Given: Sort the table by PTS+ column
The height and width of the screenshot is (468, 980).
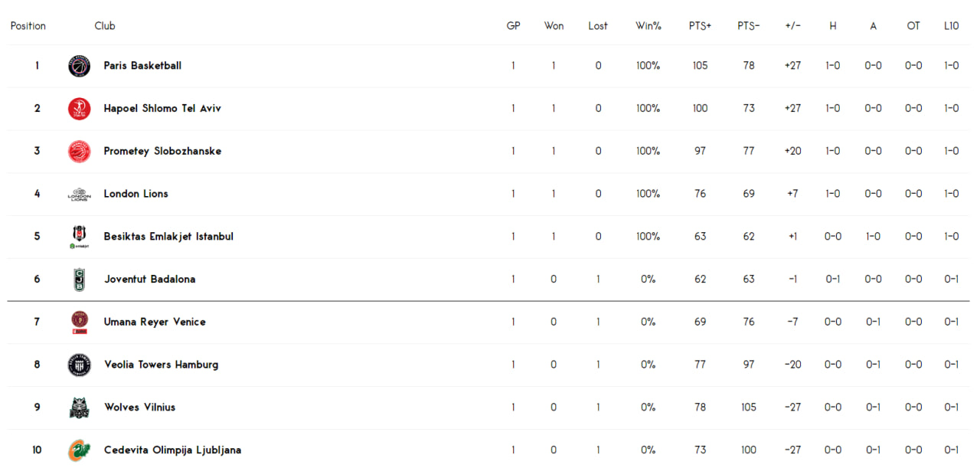Looking at the screenshot, I should [700, 26].
